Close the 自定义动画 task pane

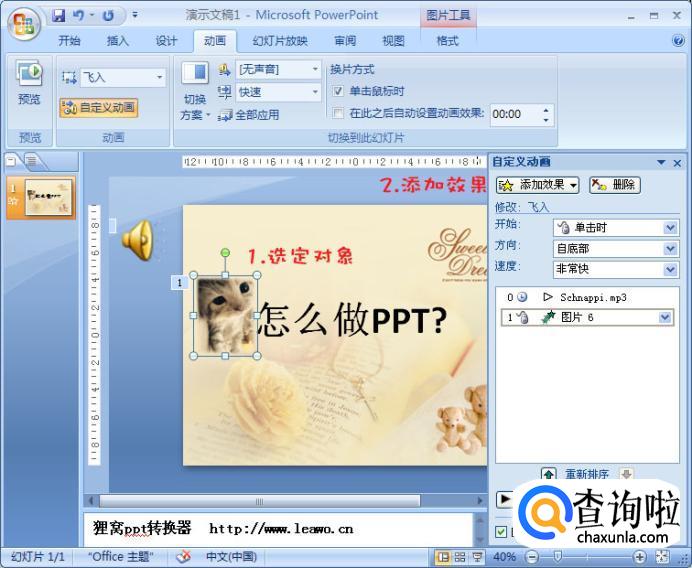(x=677, y=163)
